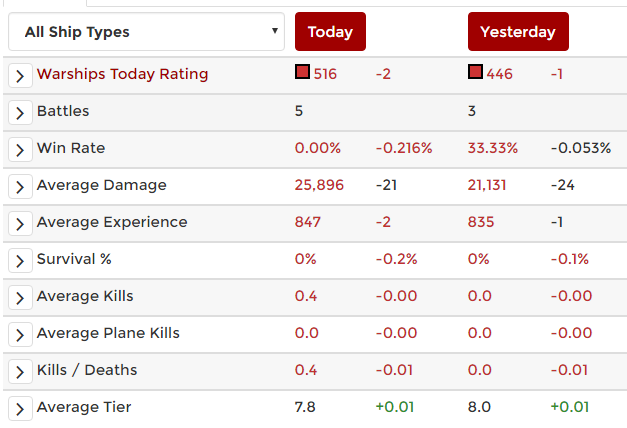627x428 pixels.
Task: Click the Average Tier label
Action: (83, 407)
